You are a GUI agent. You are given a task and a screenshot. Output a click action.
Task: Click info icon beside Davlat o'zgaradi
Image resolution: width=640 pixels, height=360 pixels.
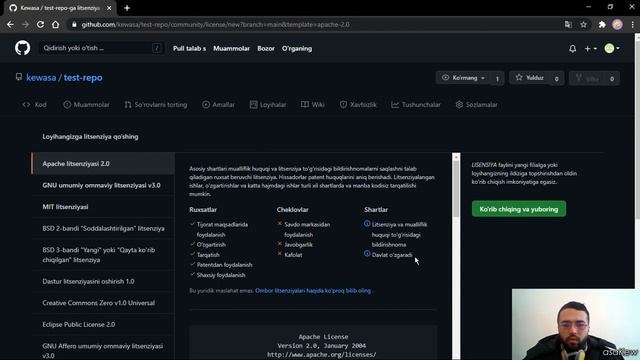click(367, 254)
